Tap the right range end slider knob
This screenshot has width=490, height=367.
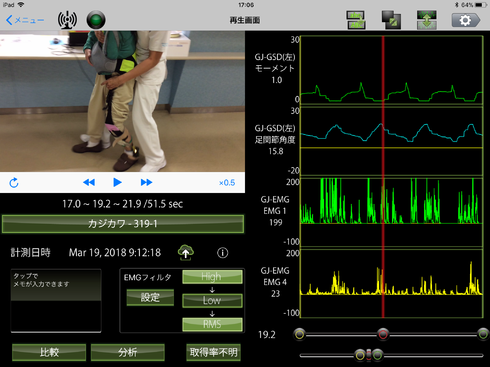483,334
